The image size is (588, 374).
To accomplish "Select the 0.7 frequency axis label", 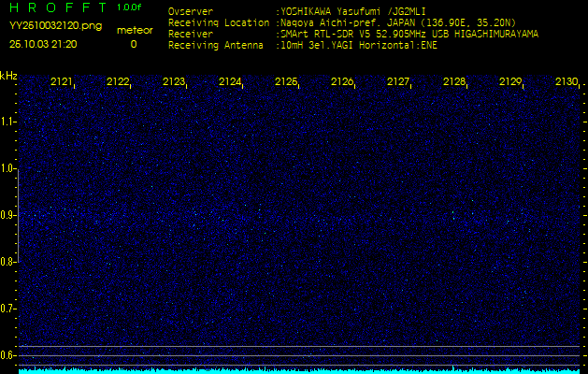I will point(8,309).
